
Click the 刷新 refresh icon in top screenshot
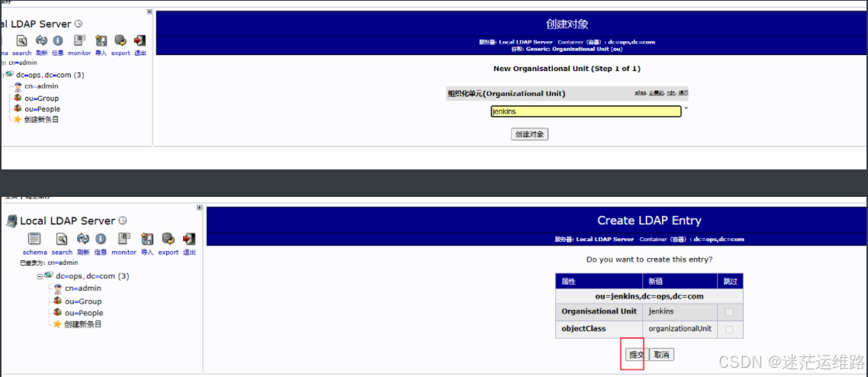pos(41,40)
